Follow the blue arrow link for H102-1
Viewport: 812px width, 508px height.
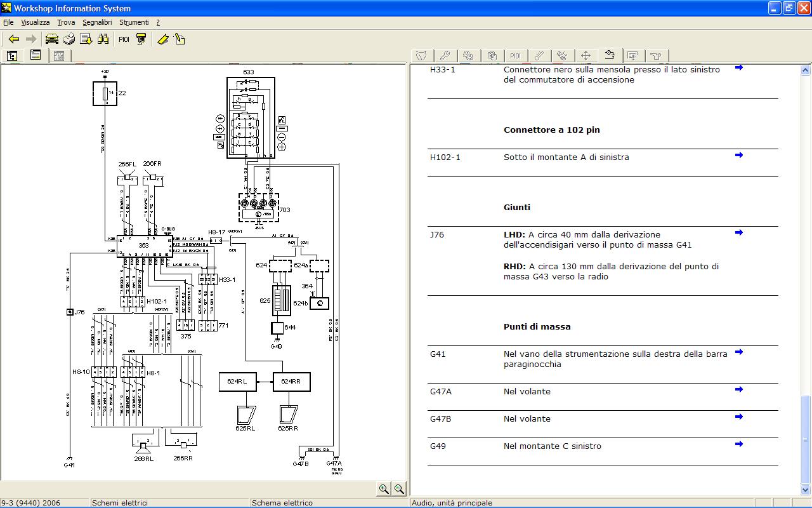(x=738, y=155)
